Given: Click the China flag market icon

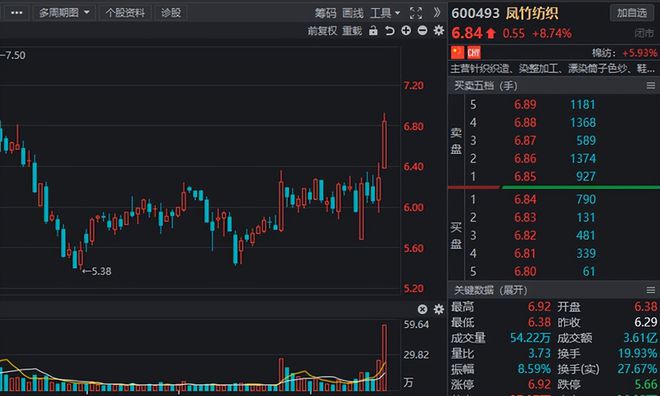Looking at the screenshot, I should coord(458,53).
